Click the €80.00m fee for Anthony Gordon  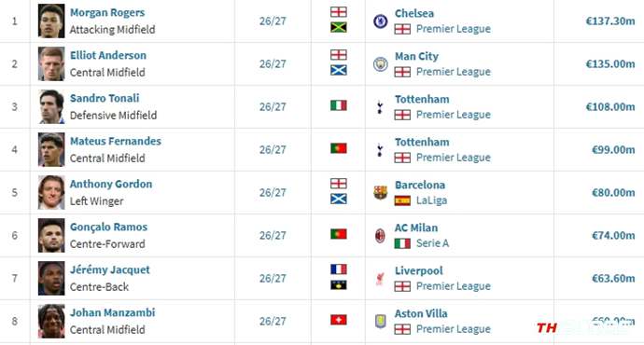613,193
